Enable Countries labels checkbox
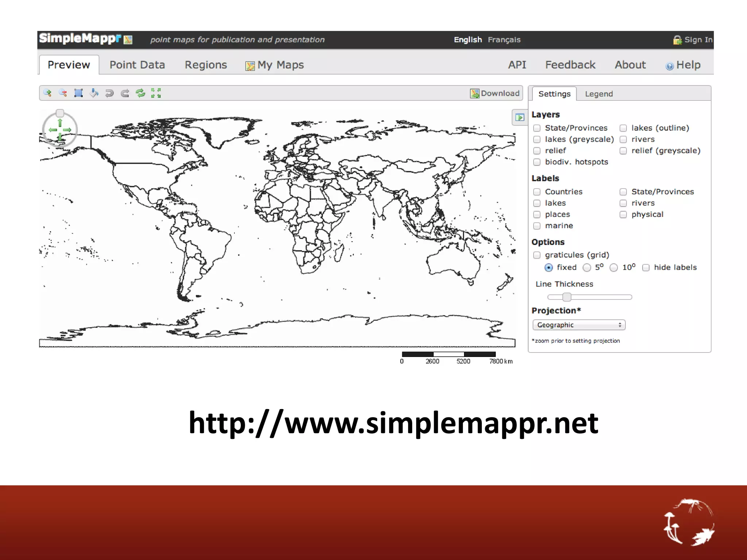This screenshot has height=560, width=747. 537,192
